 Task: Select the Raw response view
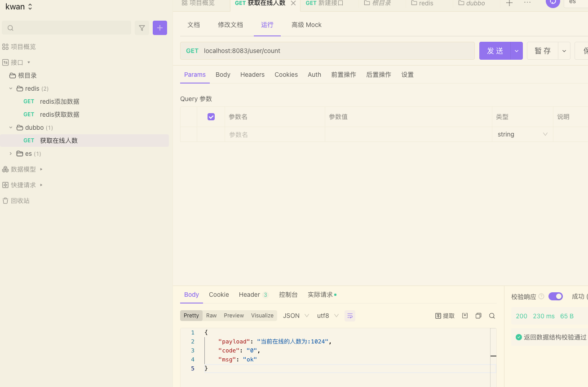[211, 316]
